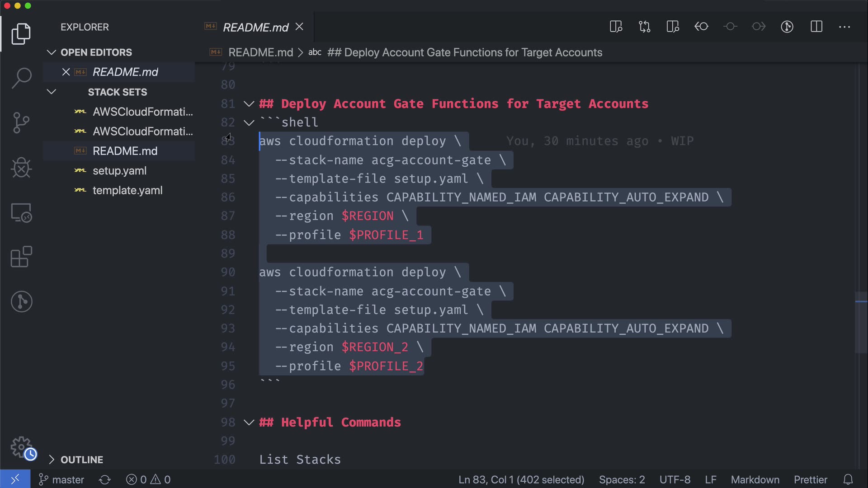This screenshot has height=488, width=868.
Task: Open the Remote Explorer view
Action: pos(21,212)
